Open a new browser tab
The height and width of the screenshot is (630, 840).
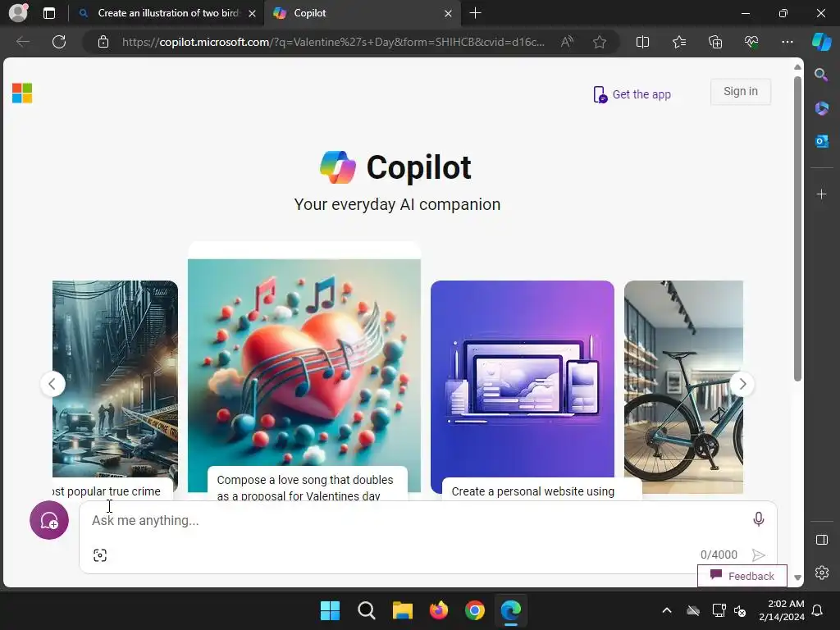coord(475,13)
